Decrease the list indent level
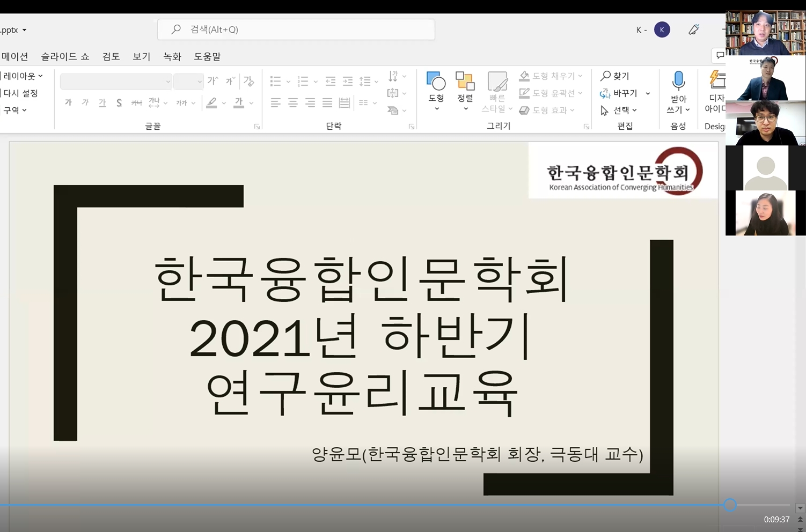Screen dimensions: 806x532 click(x=331, y=82)
